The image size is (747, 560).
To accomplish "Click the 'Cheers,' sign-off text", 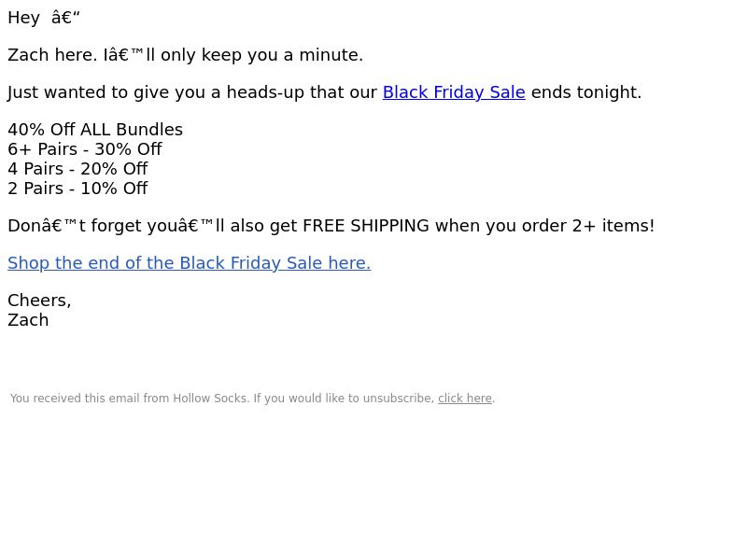I will coord(39,301).
